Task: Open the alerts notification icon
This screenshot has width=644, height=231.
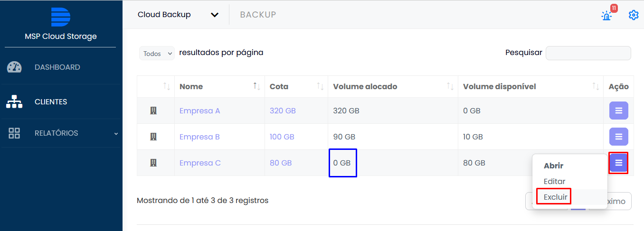Action: pos(606,15)
